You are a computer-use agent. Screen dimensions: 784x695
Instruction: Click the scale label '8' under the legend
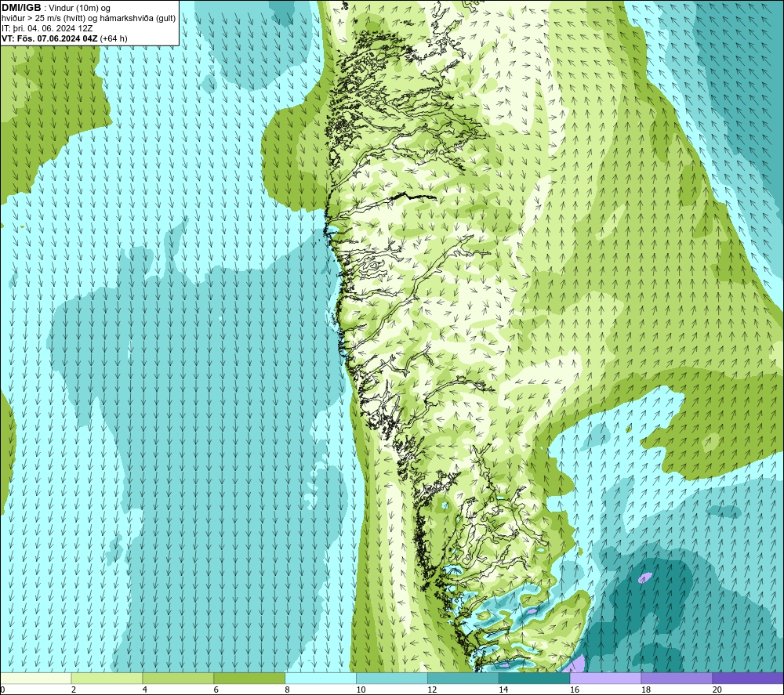pos(287,690)
